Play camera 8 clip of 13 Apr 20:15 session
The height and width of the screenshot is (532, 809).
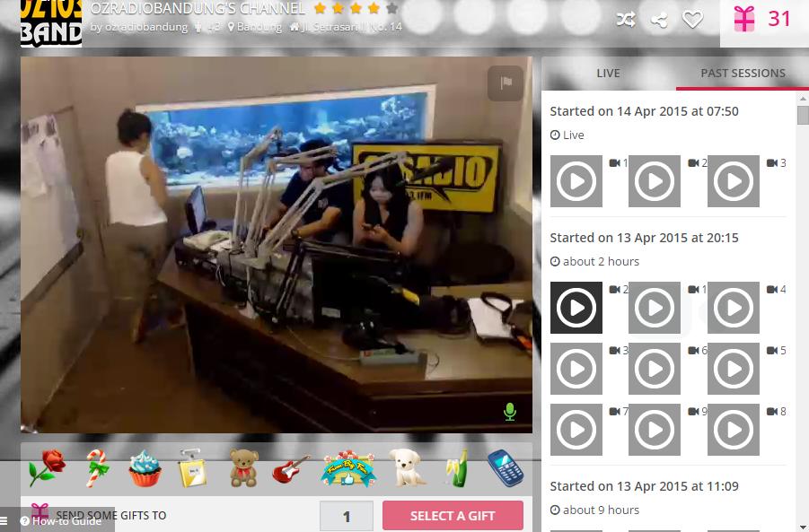click(x=734, y=430)
